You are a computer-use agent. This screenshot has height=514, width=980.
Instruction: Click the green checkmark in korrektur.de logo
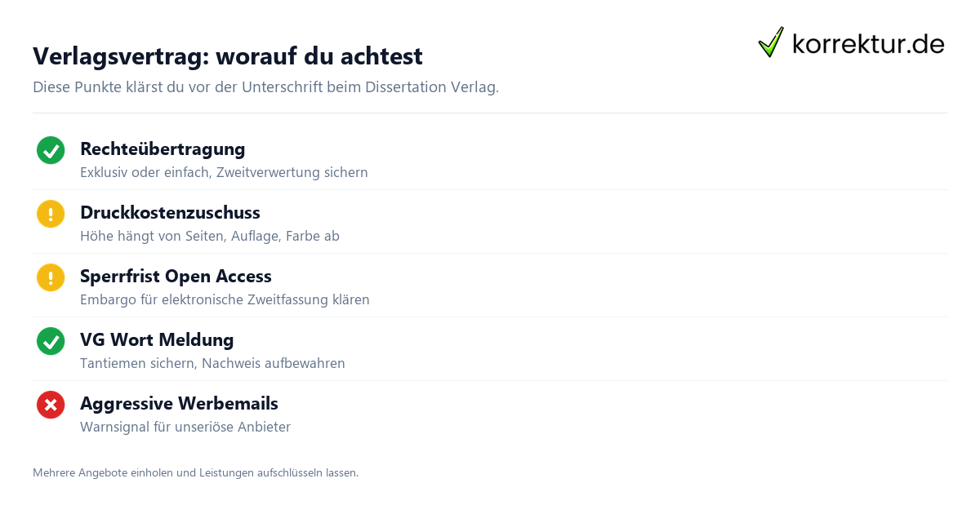click(x=771, y=42)
